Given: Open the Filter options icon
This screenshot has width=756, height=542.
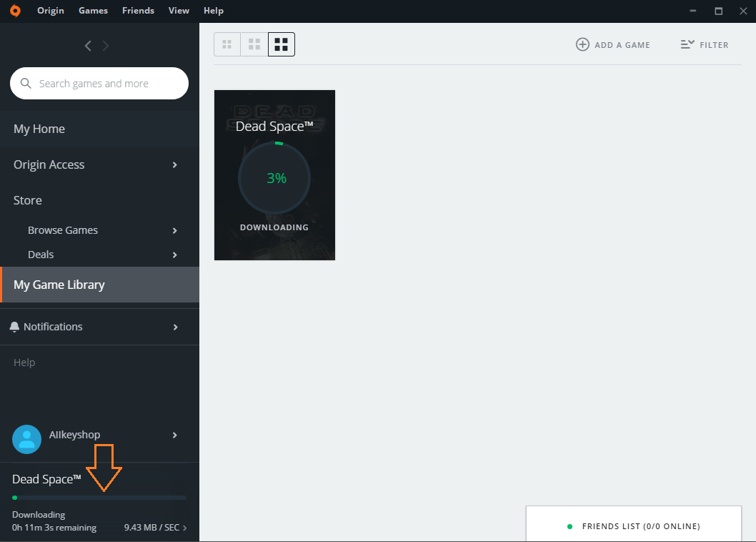Looking at the screenshot, I should (687, 44).
